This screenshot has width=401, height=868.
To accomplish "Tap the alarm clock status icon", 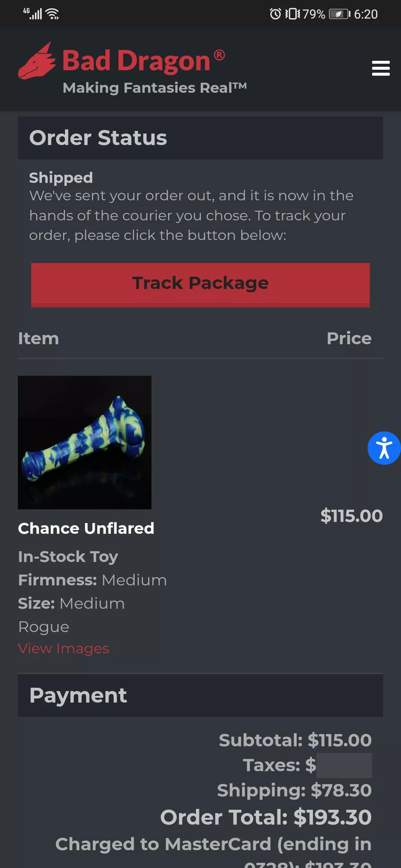I will 275,14.
